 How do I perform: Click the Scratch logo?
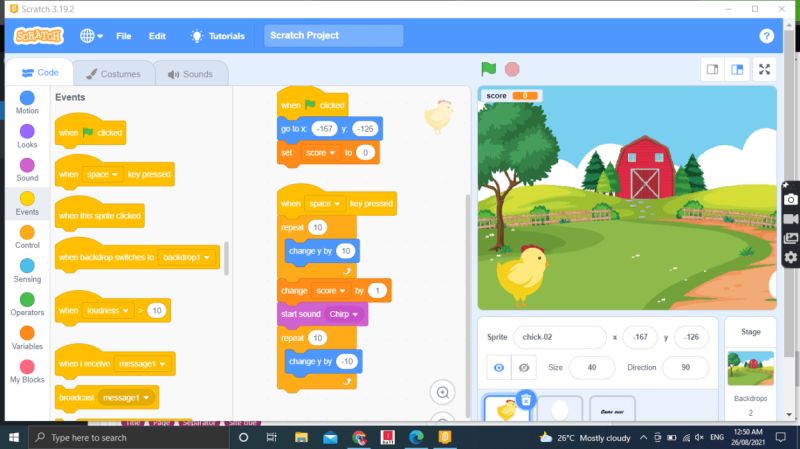click(39, 36)
